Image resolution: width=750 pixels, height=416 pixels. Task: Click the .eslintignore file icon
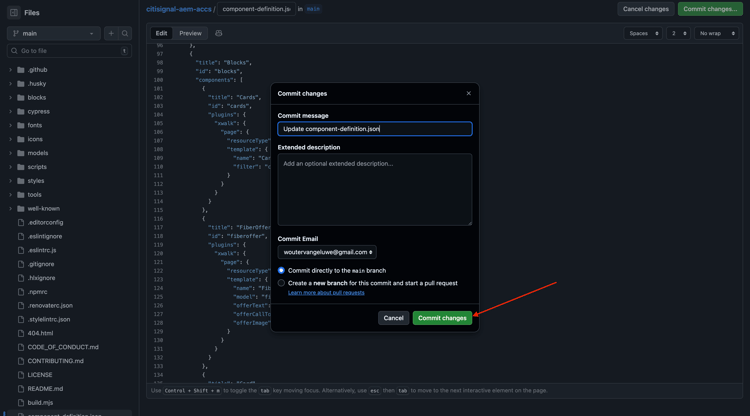coord(21,236)
